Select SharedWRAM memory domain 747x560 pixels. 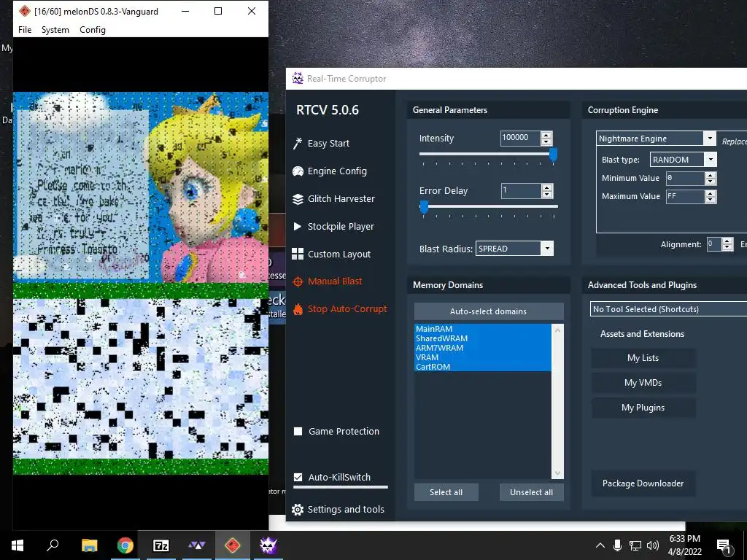coord(483,338)
